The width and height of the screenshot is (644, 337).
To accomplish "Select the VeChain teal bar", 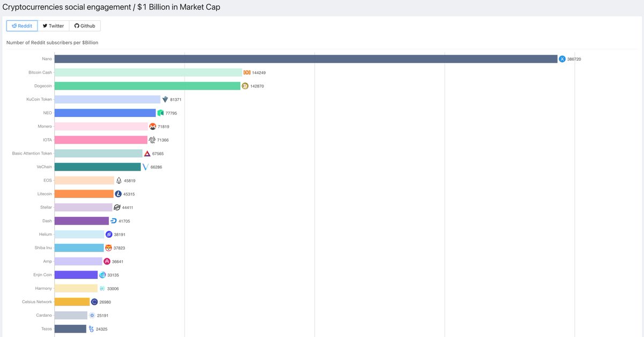I will (x=98, y=167).
